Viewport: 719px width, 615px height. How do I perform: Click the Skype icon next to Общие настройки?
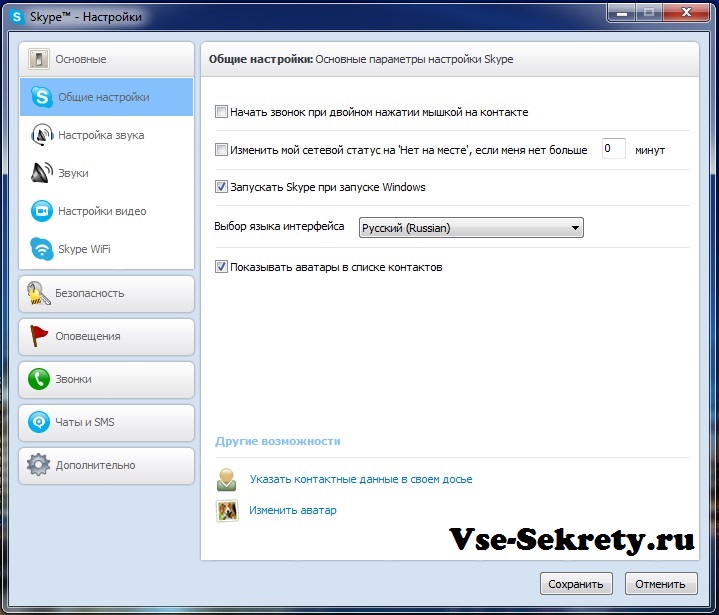[x=41, y=97]
